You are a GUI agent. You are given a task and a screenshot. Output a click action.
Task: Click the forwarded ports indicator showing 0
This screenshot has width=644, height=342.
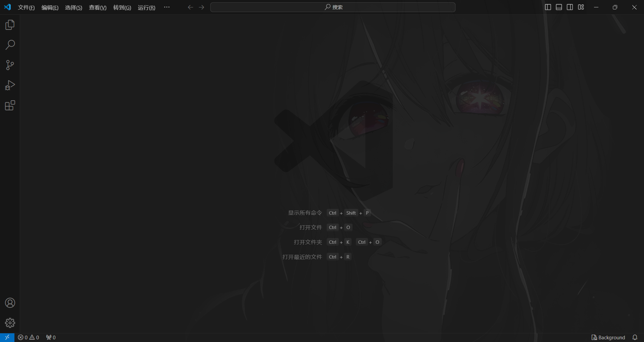(x=51, y=337)
